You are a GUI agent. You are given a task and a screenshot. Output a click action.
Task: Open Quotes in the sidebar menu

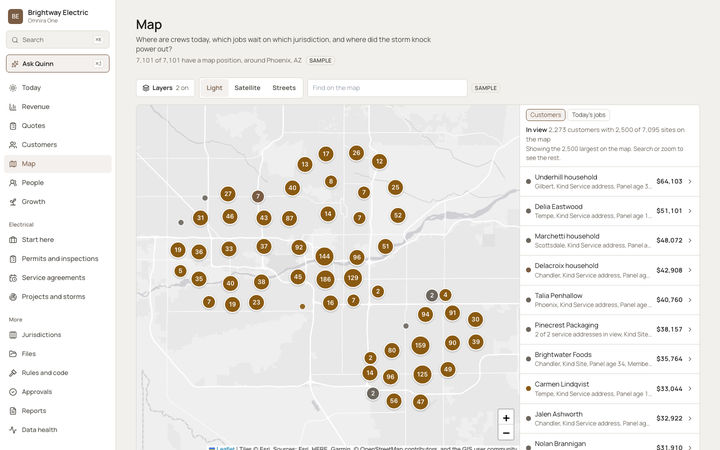58,126
